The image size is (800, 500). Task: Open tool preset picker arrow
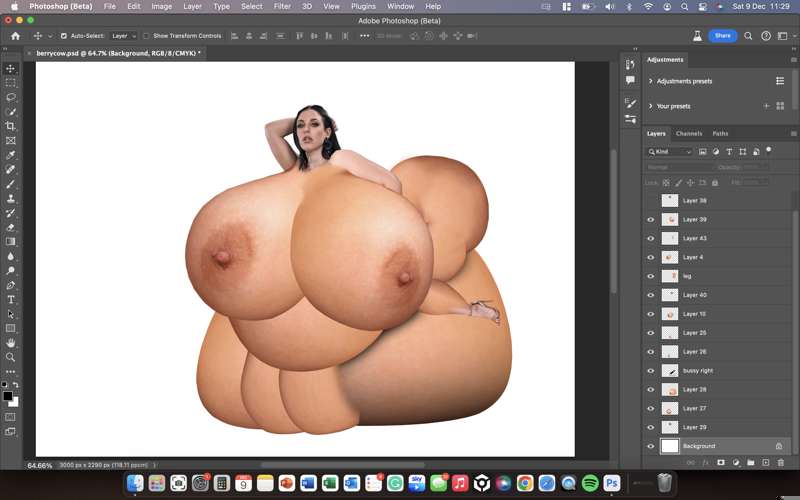pyautogui.click(x=50, y=36)
